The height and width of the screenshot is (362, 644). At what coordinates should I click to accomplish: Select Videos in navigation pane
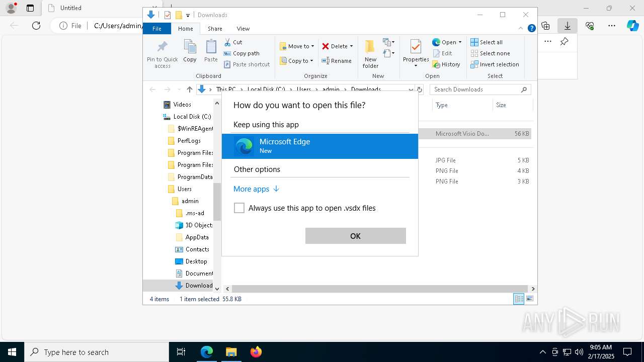pyautogui.click(x=177, y=105)
